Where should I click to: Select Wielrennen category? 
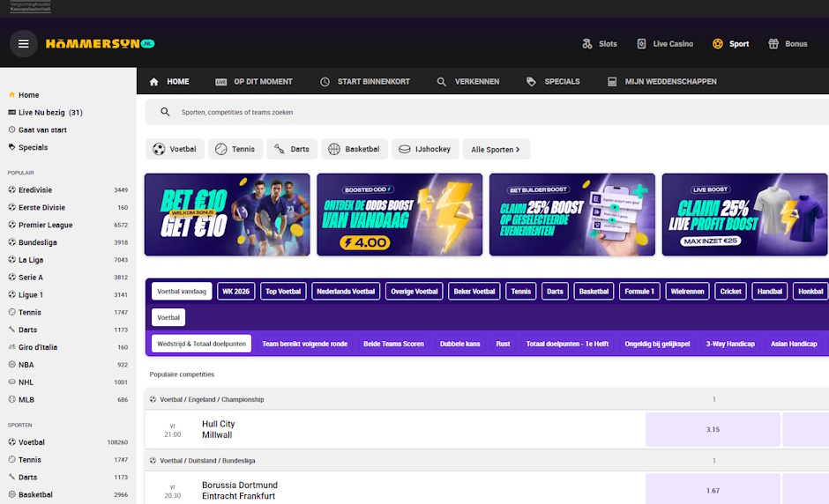pyautogui.click(x=687, y=291)
